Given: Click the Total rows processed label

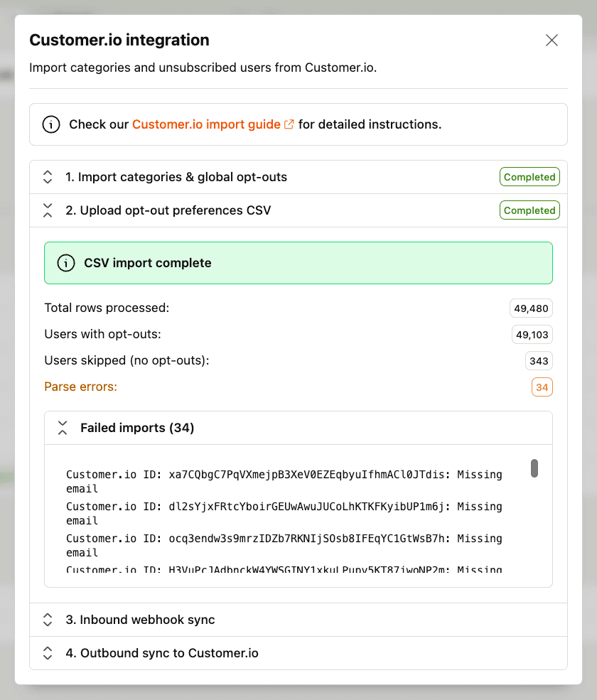Looking at the screenshot, I should tap(107, 308).
